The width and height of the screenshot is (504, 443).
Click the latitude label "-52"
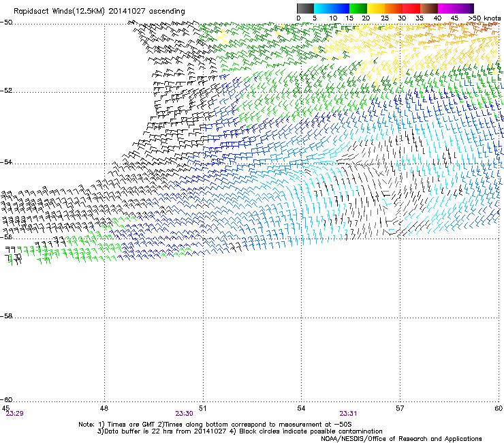pos(6,91)
